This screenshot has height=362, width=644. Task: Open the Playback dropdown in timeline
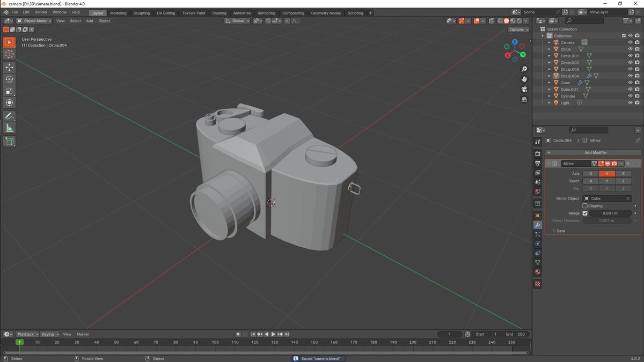[27, 334]
